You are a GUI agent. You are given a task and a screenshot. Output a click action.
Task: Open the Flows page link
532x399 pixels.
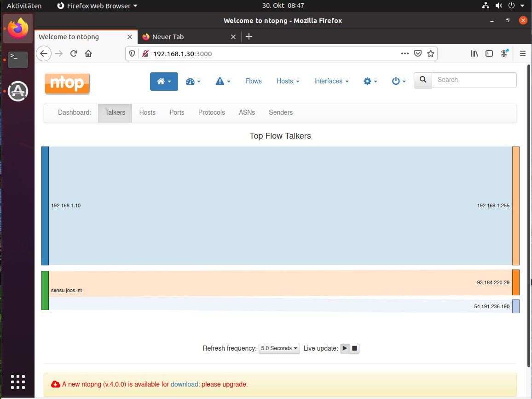point(253,81)
